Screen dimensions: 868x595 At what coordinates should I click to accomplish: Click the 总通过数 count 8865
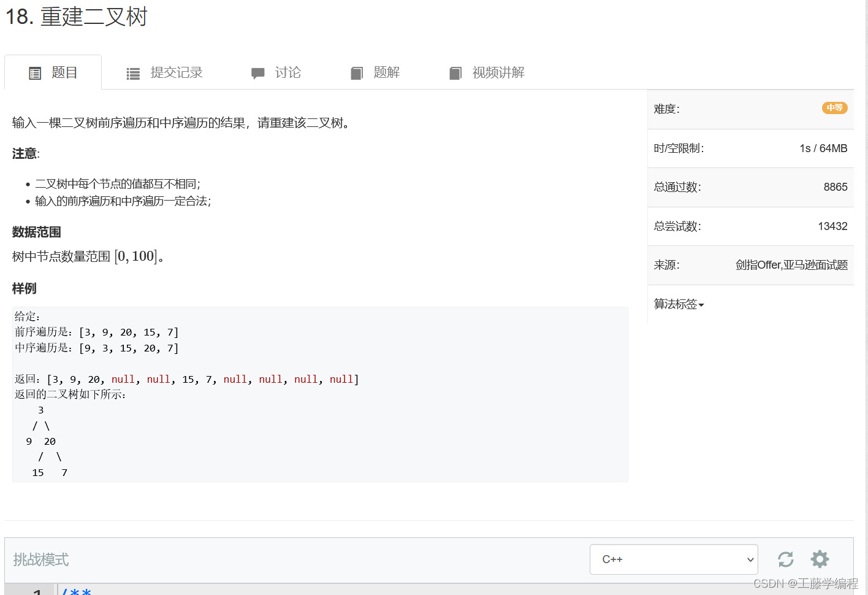(836, 187)
